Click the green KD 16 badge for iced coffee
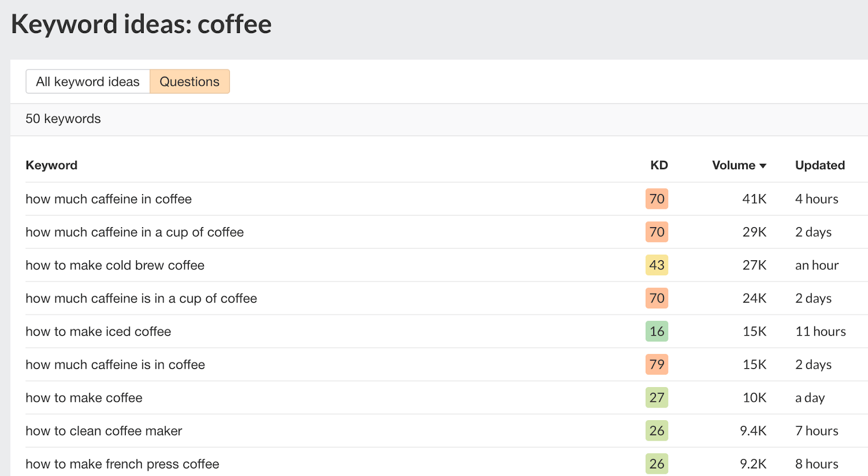 point(656,331)
